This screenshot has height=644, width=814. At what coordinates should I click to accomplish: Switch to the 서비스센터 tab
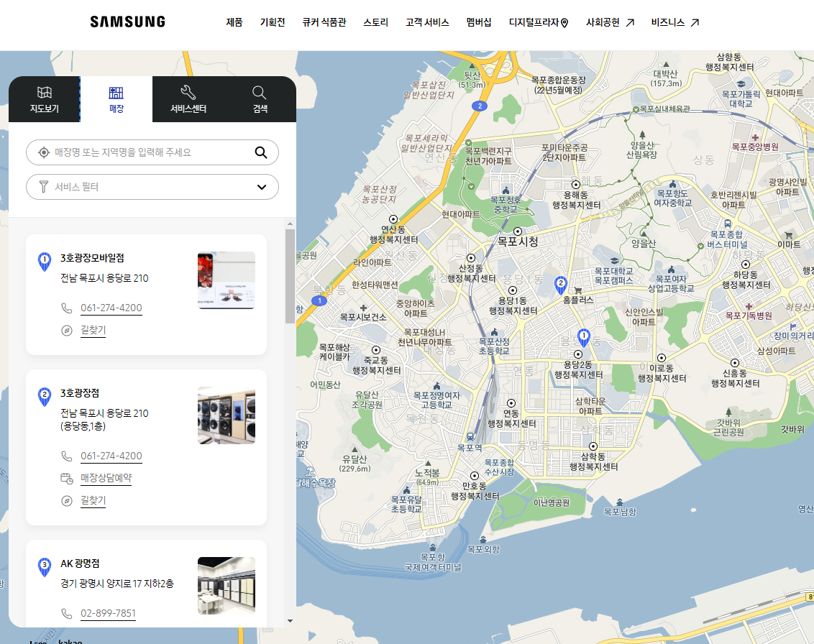(188, 99)
